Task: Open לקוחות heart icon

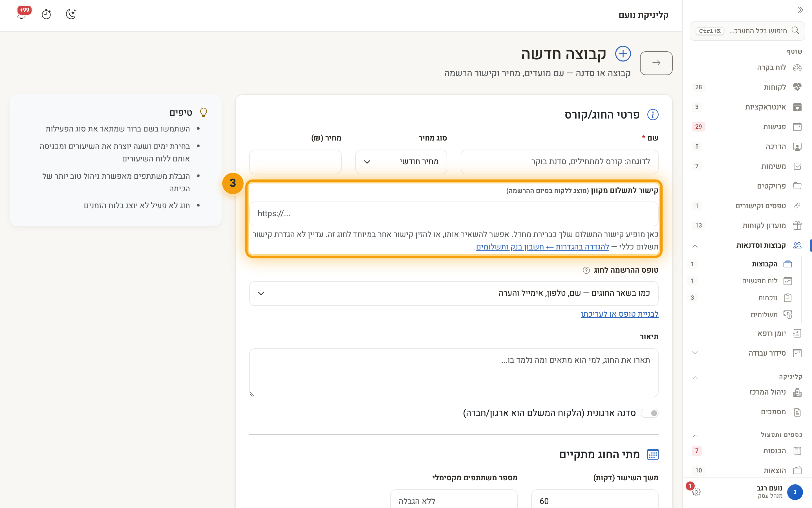Action: (797, 87)
